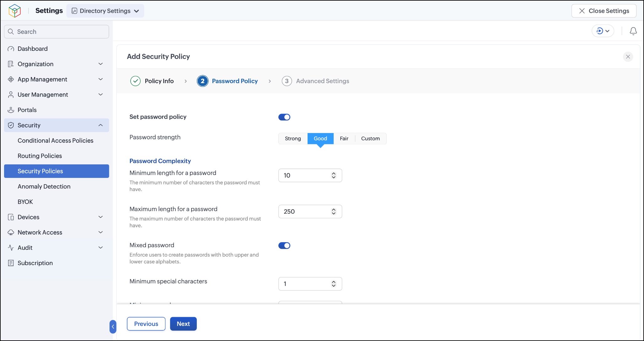Open Security Policies

56,171
